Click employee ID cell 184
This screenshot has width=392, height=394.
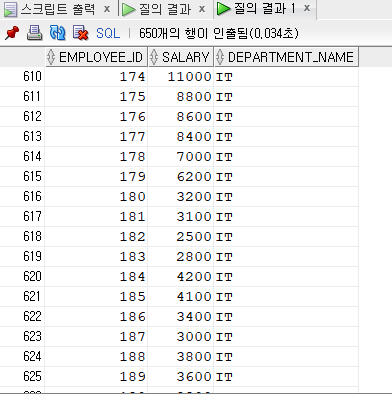point(96,277)
